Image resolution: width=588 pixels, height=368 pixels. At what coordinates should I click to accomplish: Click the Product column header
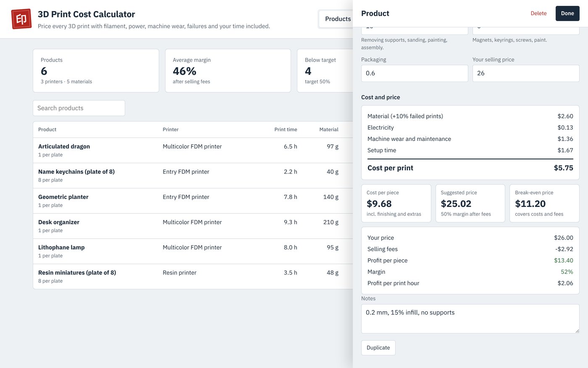click(47, 130)
